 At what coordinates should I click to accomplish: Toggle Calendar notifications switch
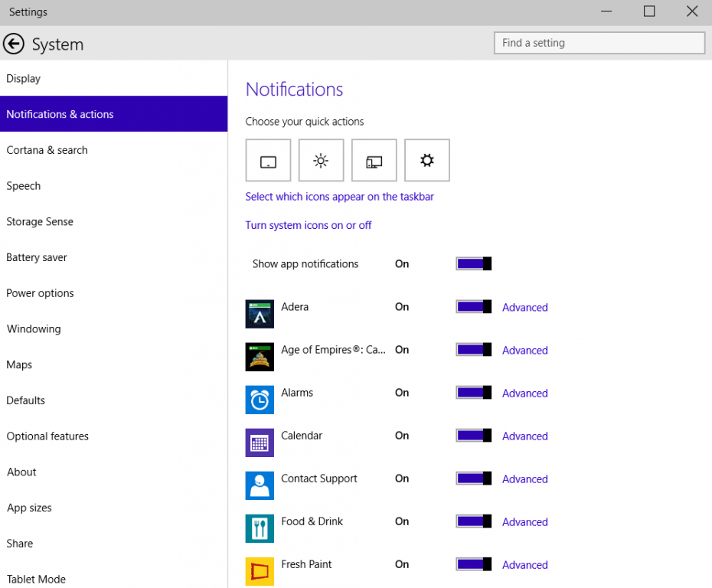pos(473,436)
